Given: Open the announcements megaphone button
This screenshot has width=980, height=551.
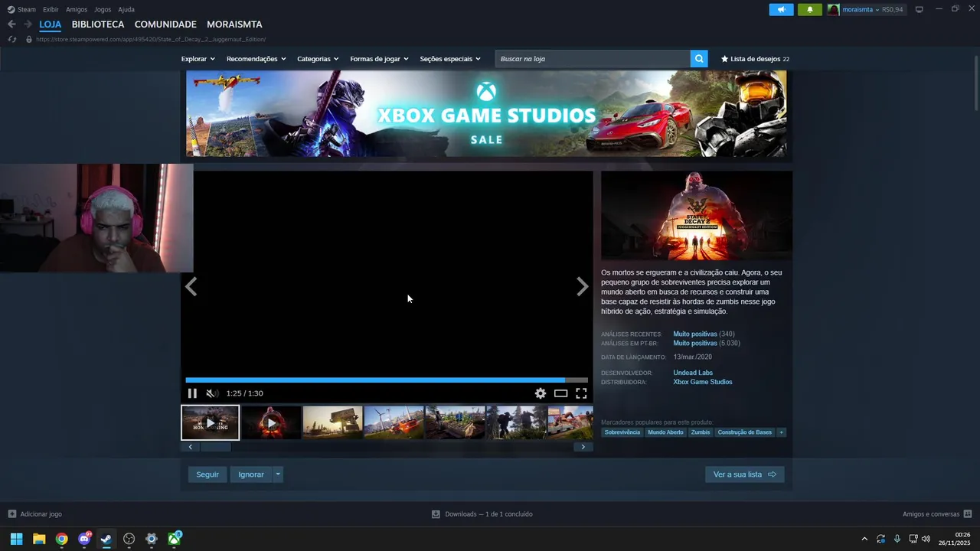Looking at the screenshot, I should (x=781, y=9).
